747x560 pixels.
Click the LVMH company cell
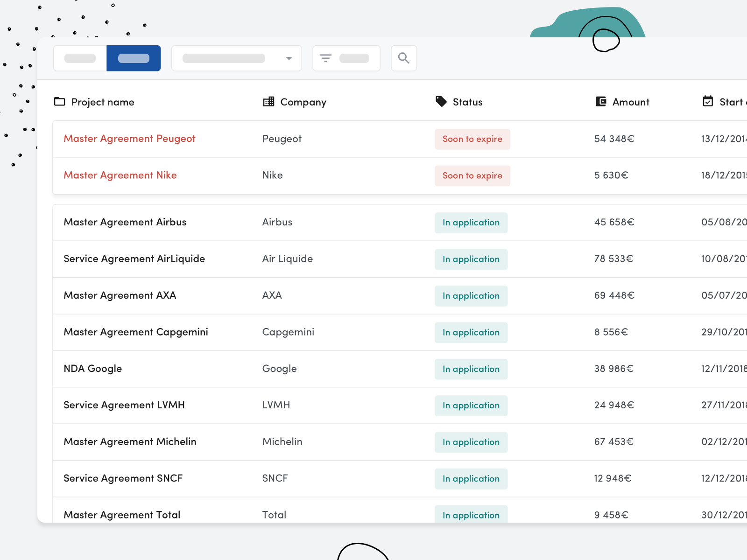276,406
